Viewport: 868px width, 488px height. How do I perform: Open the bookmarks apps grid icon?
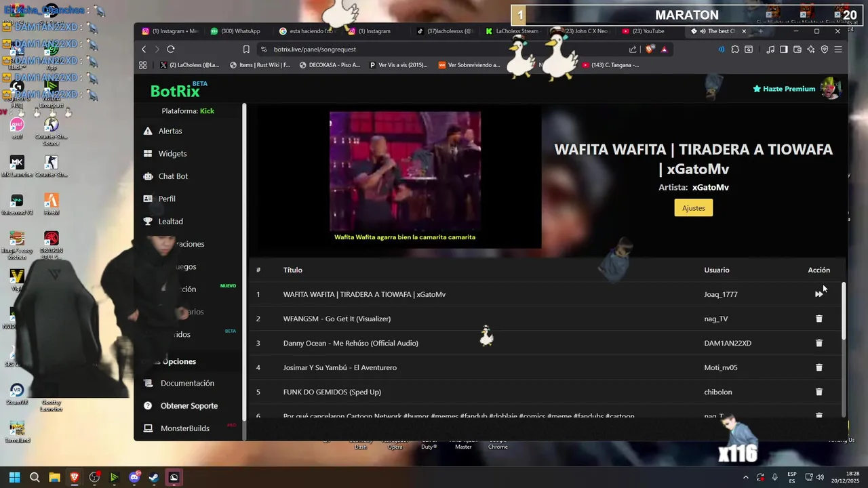143,65
